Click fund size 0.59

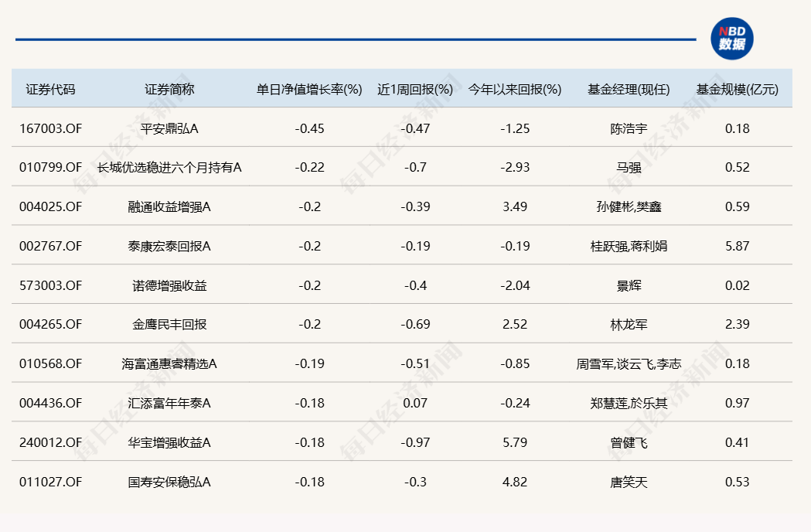pos(737,206)
